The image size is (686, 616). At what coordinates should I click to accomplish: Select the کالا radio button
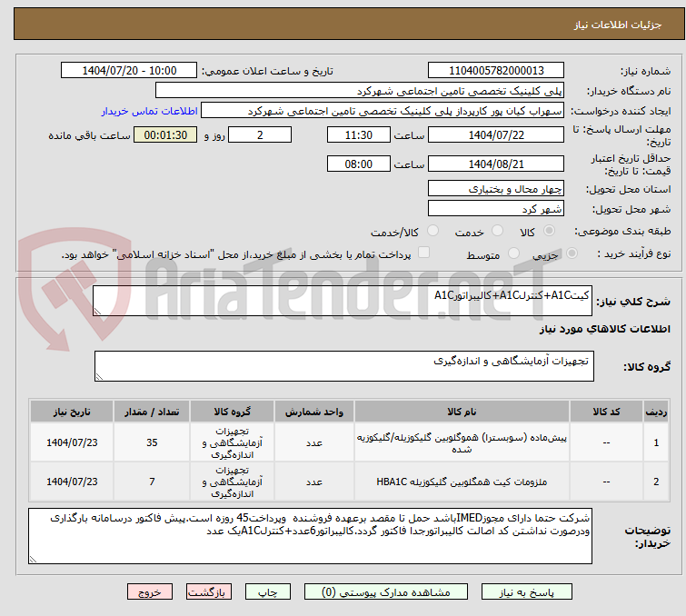[549, 231]
